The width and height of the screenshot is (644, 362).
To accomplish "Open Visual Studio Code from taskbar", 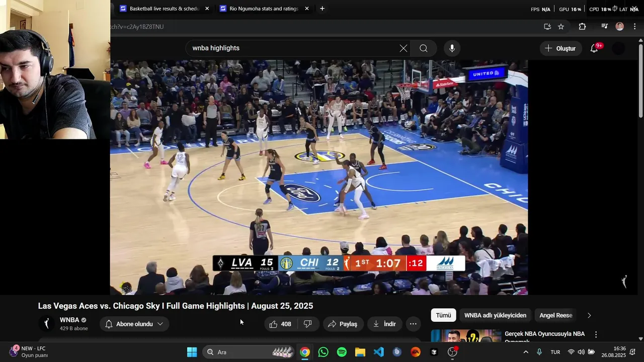I will pyautogui.click(x=379, y=352).
